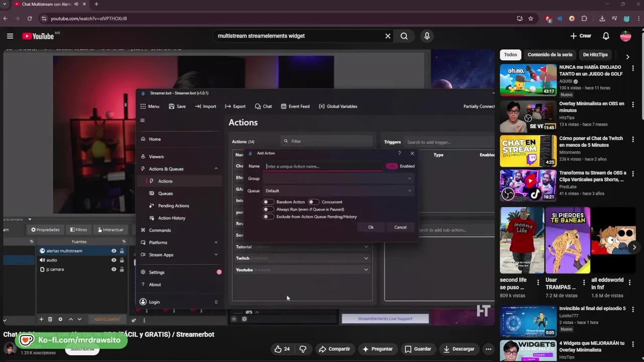Viewport: 644px width, 362px height.
Task: Open Event Feed in Streamer.bot toolbar
Action: pyautogui.click(x=295, y=106)
